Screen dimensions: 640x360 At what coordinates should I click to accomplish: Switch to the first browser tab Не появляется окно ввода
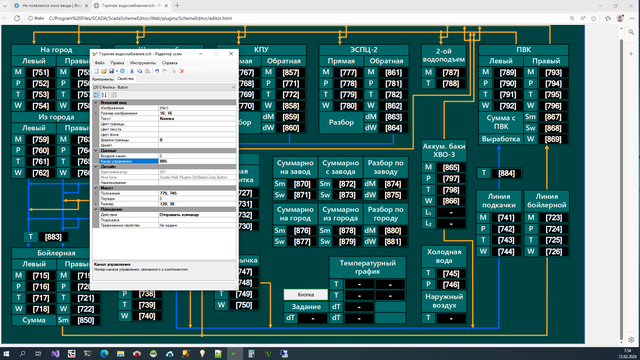(x=50, y=6)
